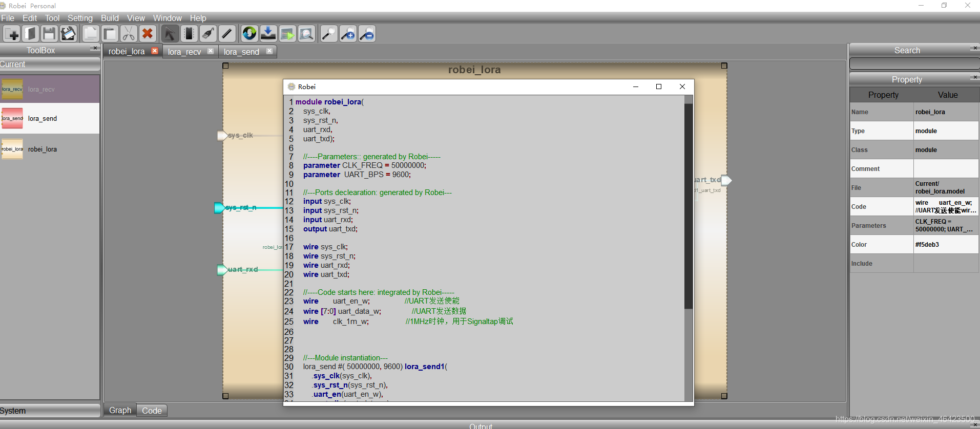Image resolution: width=980 pixels, height=429 pixels.
Task: Open the Tool menu
Action: point(52,18)
